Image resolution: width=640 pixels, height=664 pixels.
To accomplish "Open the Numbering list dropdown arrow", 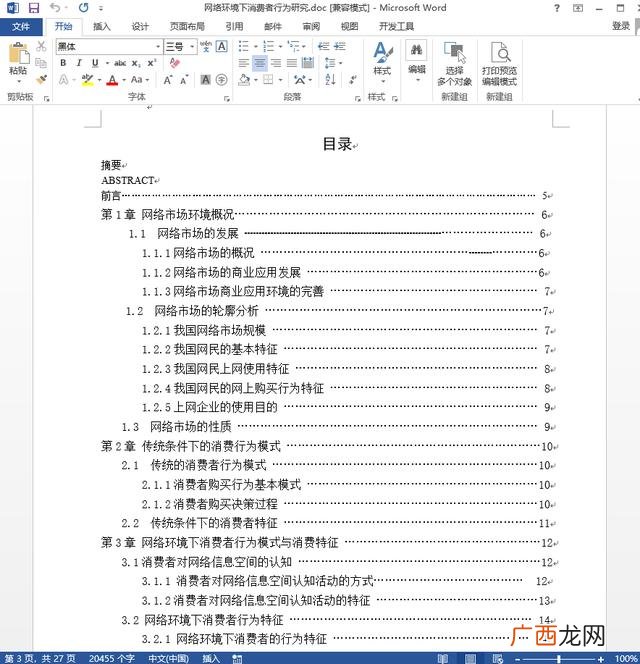I will pyautogui.click(x=280, y=47).
